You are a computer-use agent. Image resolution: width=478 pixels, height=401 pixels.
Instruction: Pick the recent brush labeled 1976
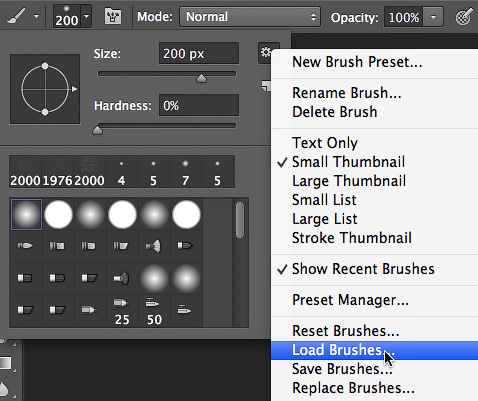[57, 172]
